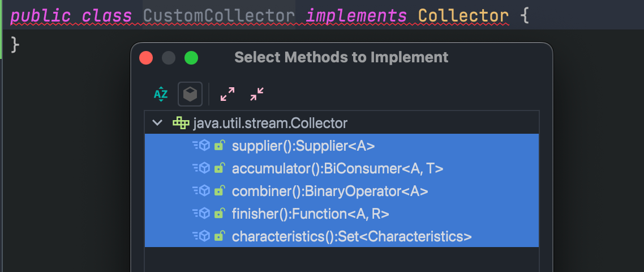Click the CustomCollector class name in the editor
644x272 pixels.
tap(219, 16)
